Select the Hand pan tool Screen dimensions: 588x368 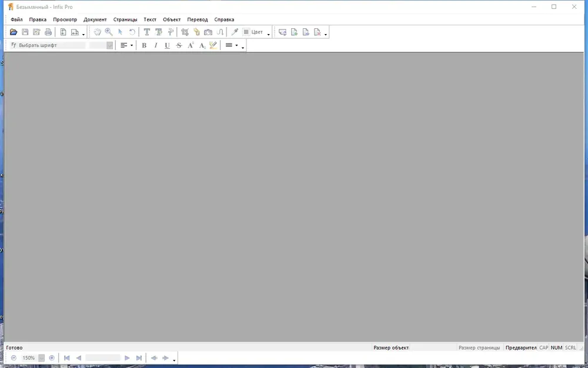click(97, 32)
